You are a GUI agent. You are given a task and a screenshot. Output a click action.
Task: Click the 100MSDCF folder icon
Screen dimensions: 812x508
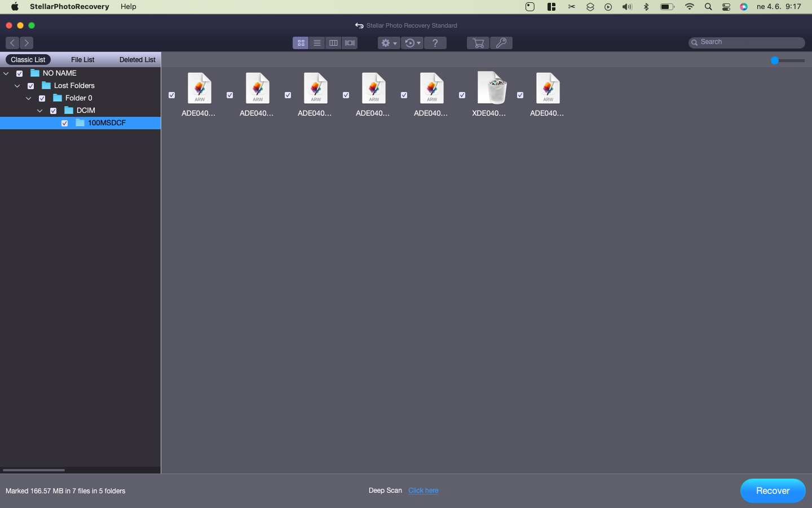click(80, 122)
